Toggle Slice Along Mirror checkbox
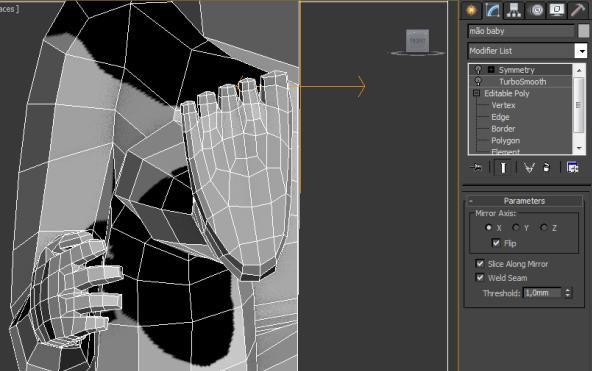The height and width of the screenshot is (371, 592). click(x=479, y=263)
